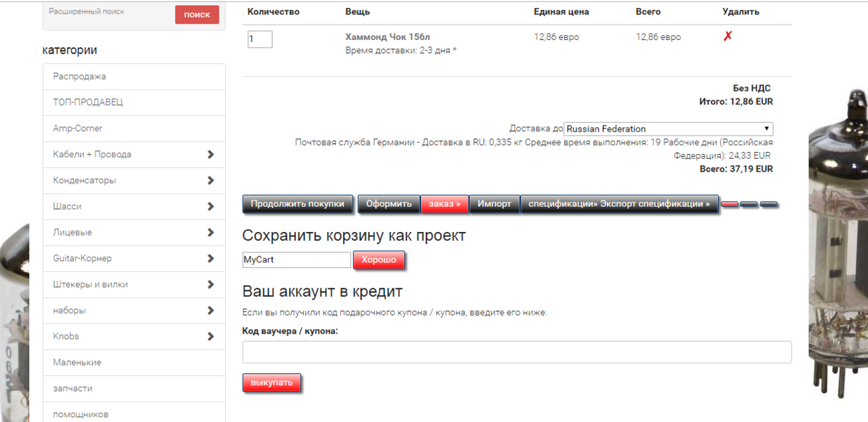Open the запчасти category
The width and height of the screenshot is (868, 422).
click(134, 388)
